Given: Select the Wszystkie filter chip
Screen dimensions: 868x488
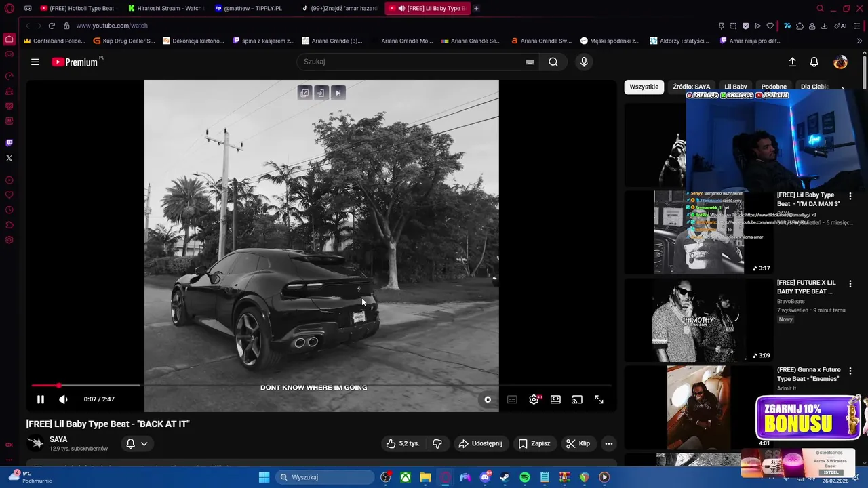Looking at the screenshot, I should pyautogui.click(x=644, y=87).
